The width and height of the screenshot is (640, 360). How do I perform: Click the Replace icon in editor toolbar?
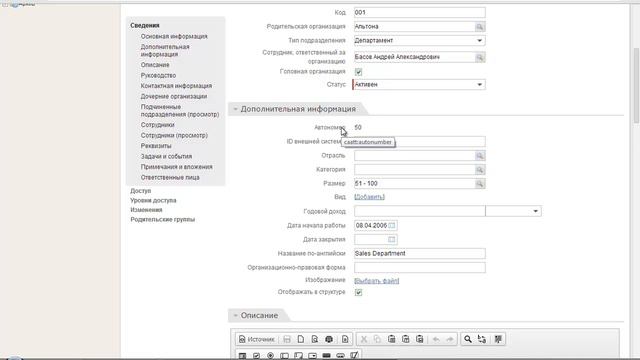(482, 339)
